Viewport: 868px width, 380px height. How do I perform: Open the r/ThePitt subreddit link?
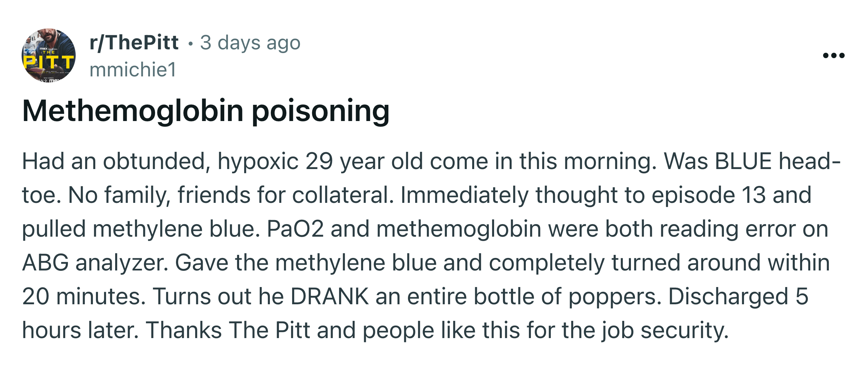point(134,43)
